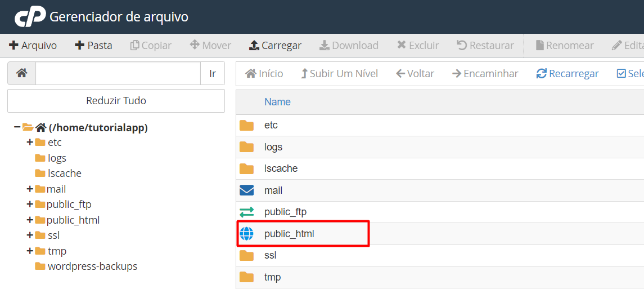Upload files with Carregar
Image resolution: width=644 pixels, height=289 pixels.
pos(275,45)
